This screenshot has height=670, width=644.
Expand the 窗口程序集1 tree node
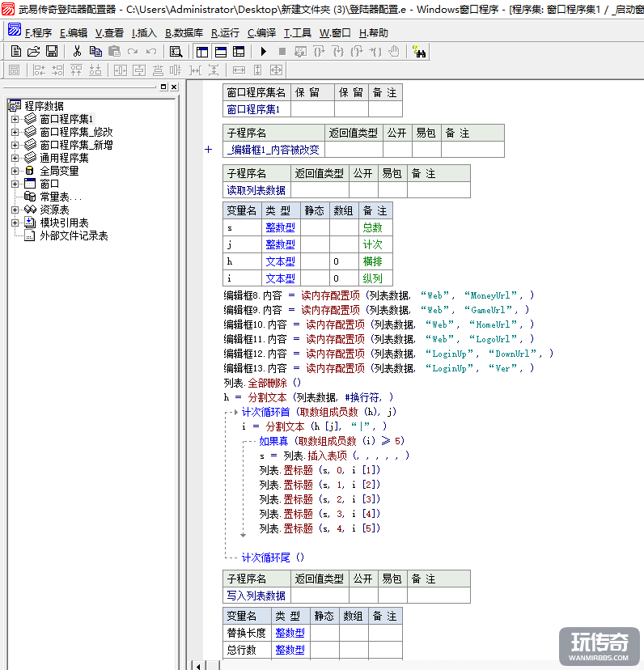point(15,119)
